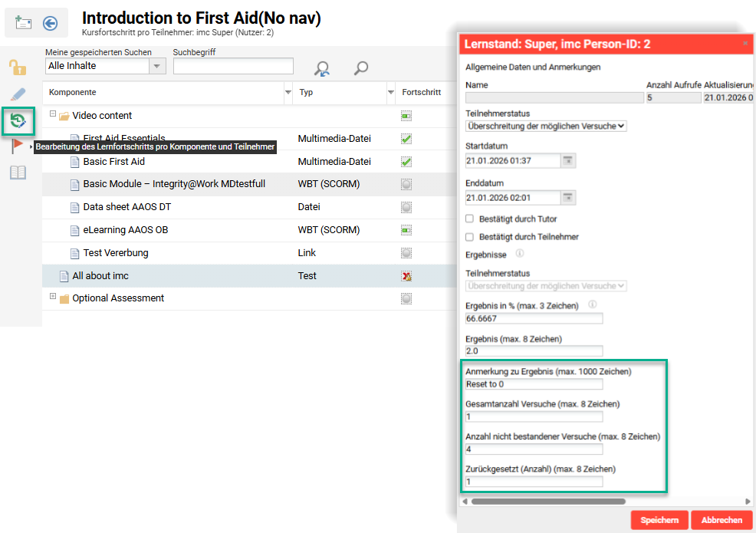
Task: Select the pencil edit sidebar icon
Action: pos(17,94)
